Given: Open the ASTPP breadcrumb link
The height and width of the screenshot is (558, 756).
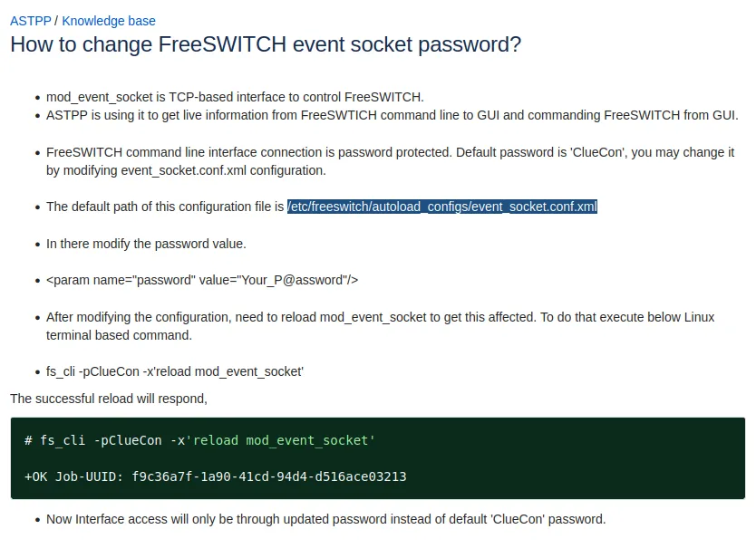Looking at the screenshot, I should 30,21.
